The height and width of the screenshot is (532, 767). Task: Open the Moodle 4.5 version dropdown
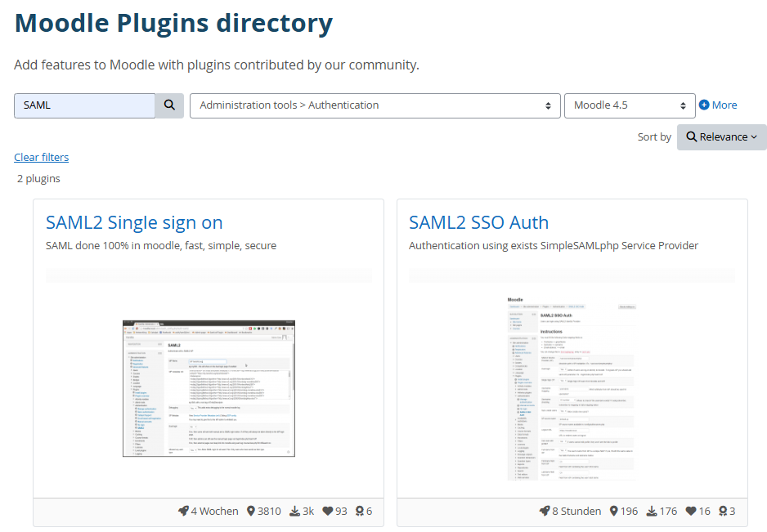[x=629, y=105]
